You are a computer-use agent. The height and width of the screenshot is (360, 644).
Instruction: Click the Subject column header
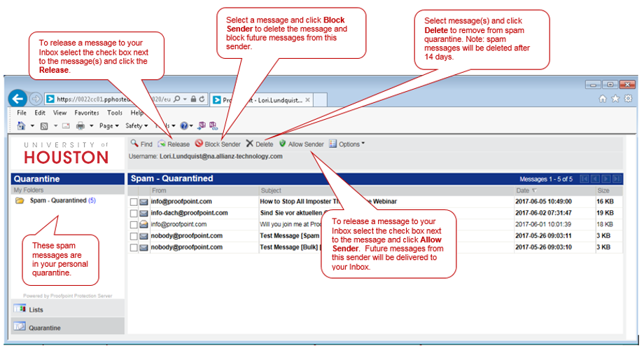click(271, 191)
